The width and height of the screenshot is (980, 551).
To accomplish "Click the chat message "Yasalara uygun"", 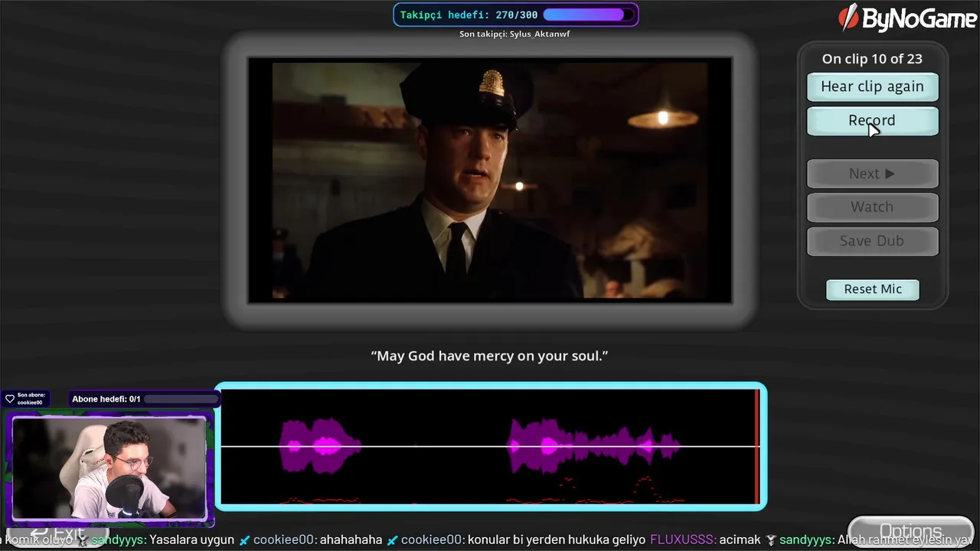I will [192, 540].
